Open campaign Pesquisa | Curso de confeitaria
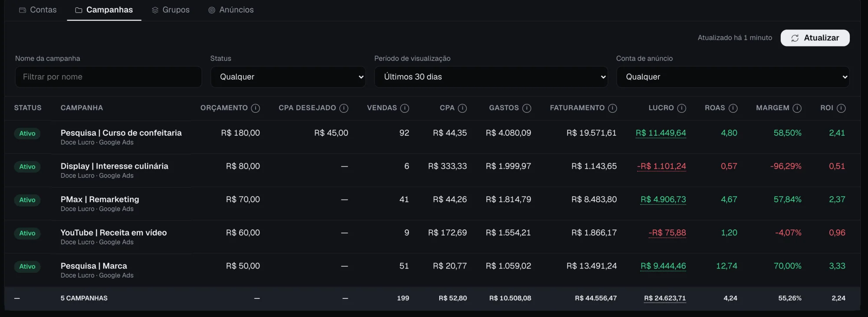This screenshot has height=317, width=868. pyautogui.click(x=121, y=133)
